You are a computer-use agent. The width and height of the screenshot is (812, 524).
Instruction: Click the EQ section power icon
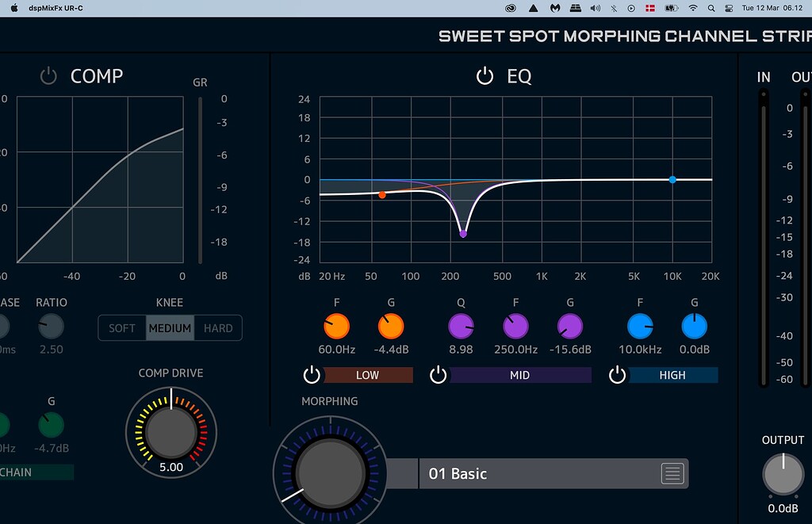click(485, 76)
